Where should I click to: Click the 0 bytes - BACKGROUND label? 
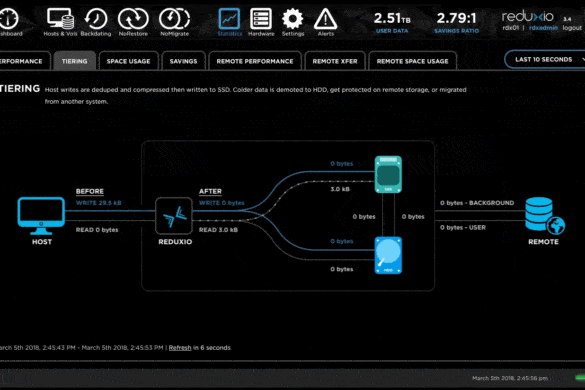[477, 203]
